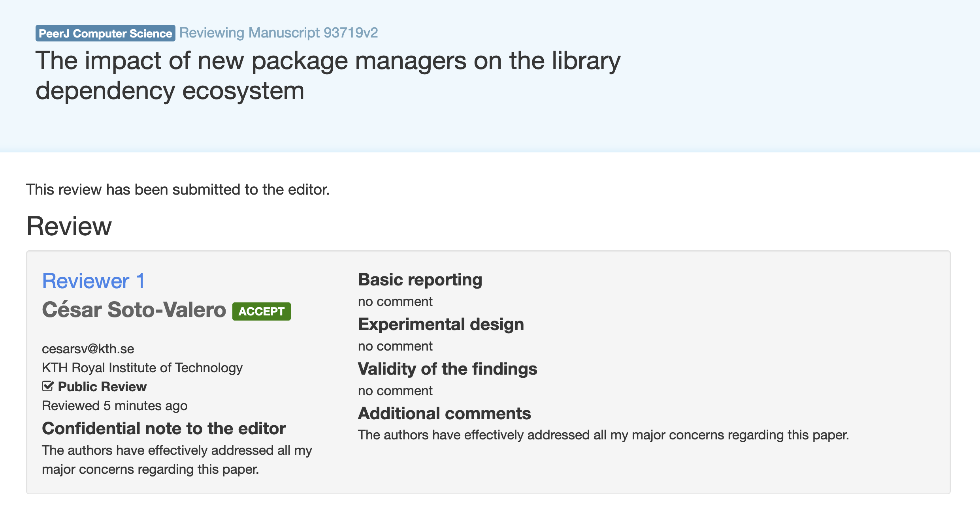Click the Public Review label
The height and width of the screenshot is (514, 980).
point(102,386)
